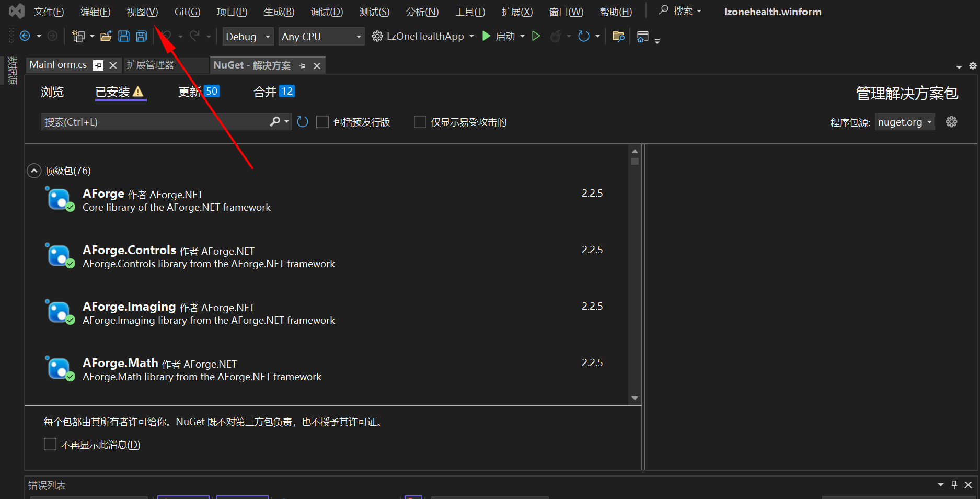The height and width of the screenshot is (499, 980).
Task: Click the AForge.Math package icon
Action: click(60, 369)
